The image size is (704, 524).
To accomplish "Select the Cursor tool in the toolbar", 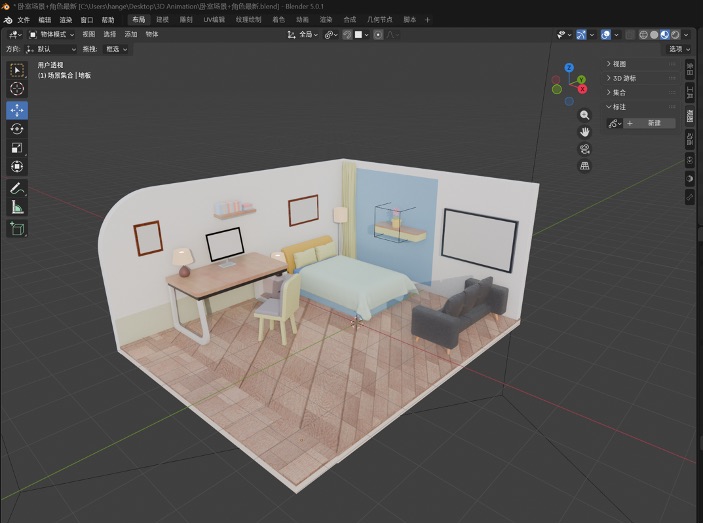I will click(x=17, y=88).
